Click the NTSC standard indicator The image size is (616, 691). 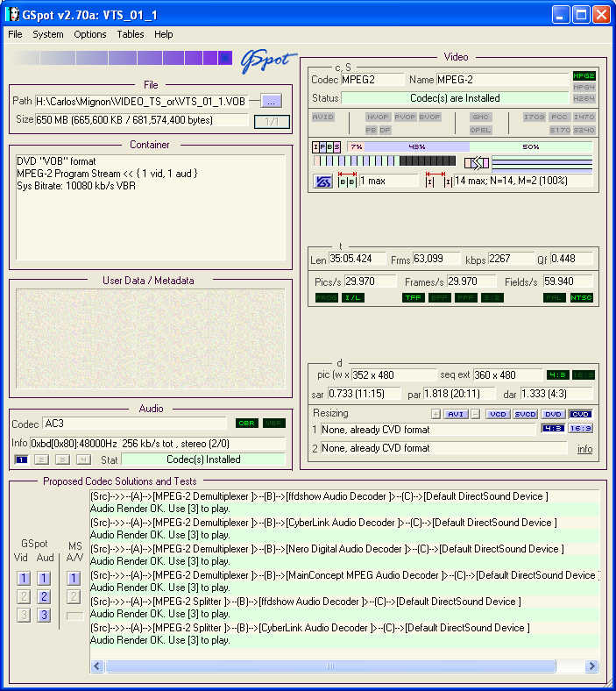[x=582, y=298]
